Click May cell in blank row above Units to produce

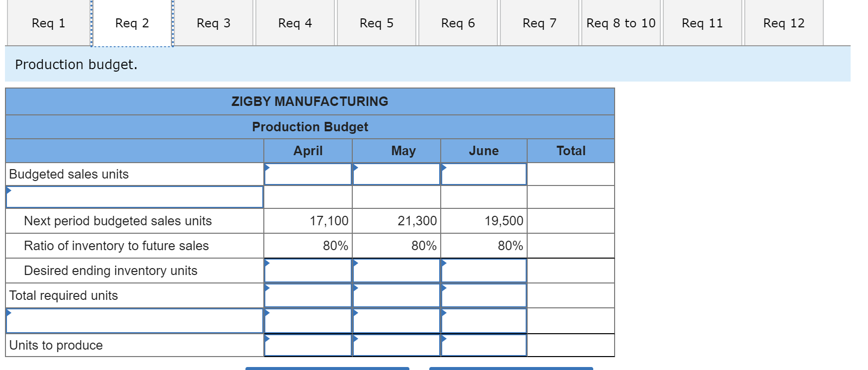click(x=396, y=321)
